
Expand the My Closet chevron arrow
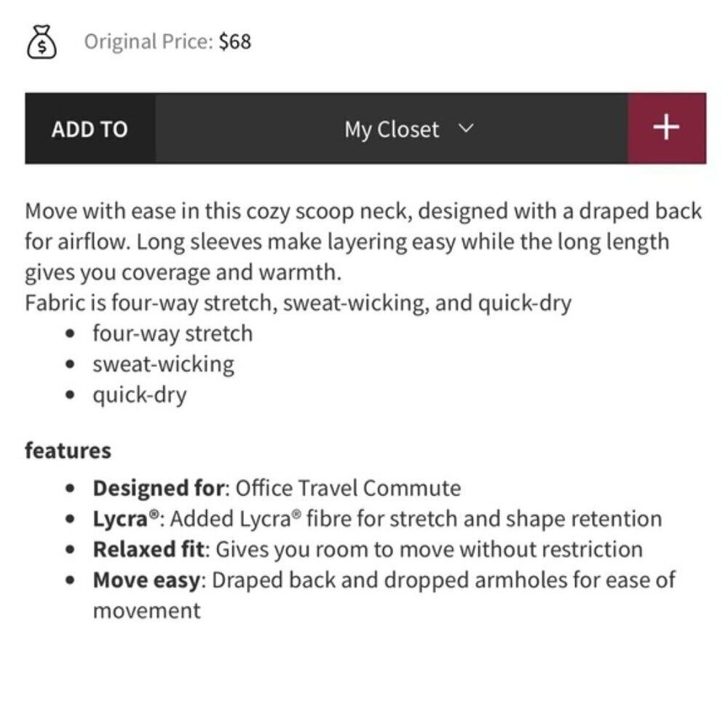pyautogui.click(x=466, y=127)
